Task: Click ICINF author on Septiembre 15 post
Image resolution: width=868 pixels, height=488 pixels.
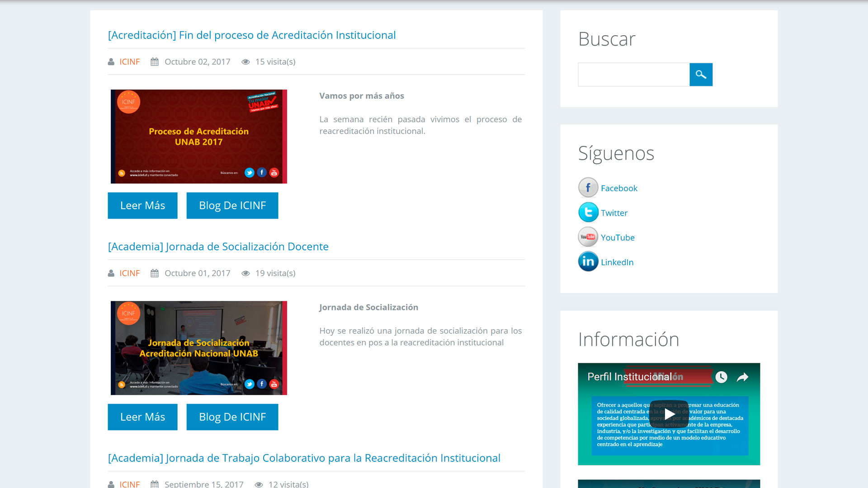Action: point(130,484)
